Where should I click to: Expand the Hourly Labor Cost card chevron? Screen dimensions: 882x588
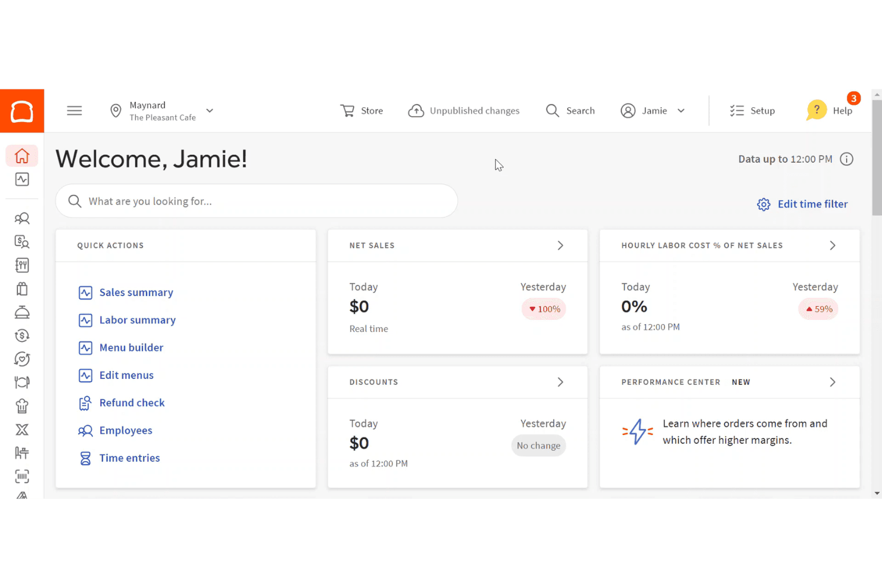point(833,245)
